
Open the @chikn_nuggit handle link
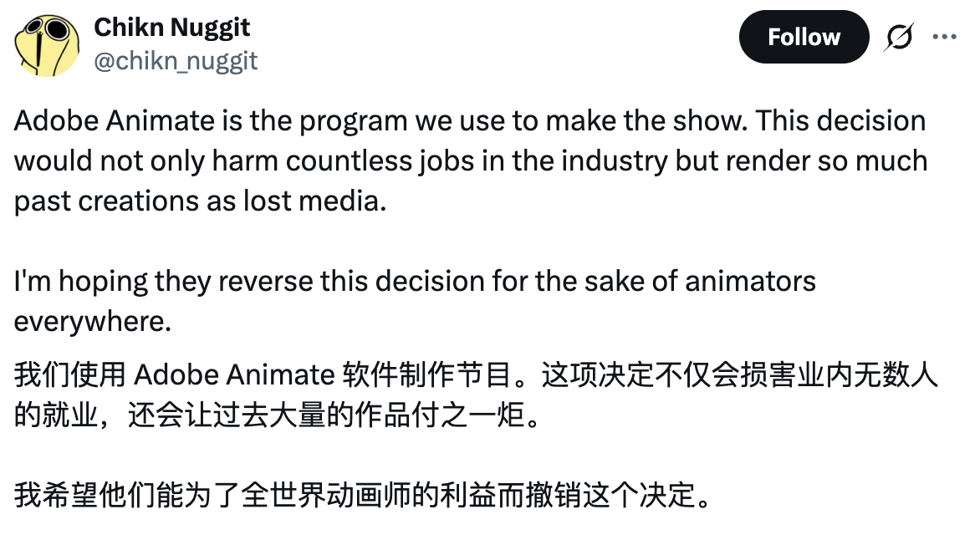177,60
